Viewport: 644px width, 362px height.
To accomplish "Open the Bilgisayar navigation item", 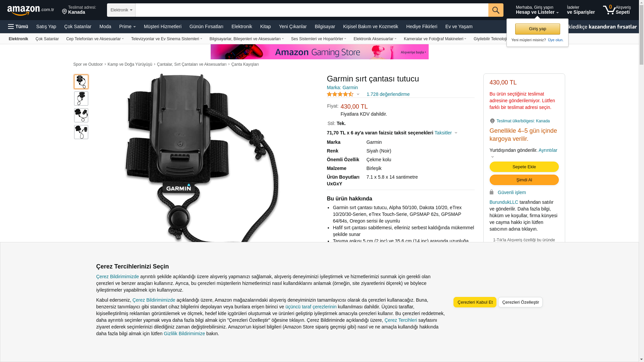I will click(x=325, y=26).
